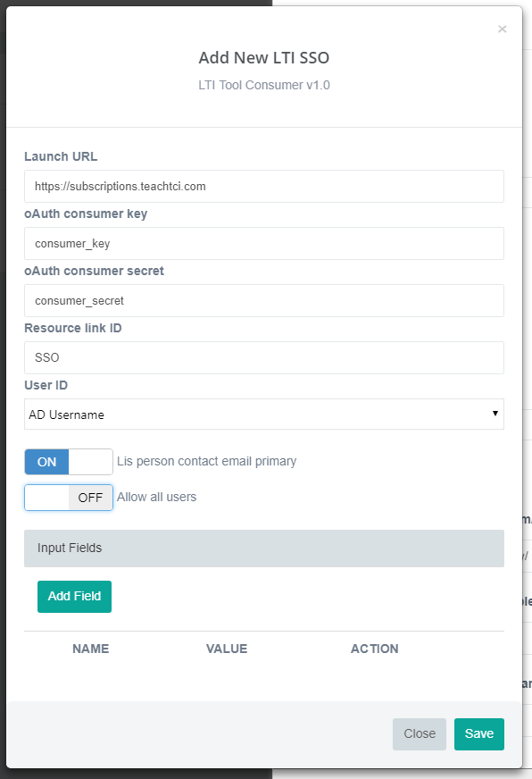
Task: Click inside the oAuth consumer key field
Action: 264,243
